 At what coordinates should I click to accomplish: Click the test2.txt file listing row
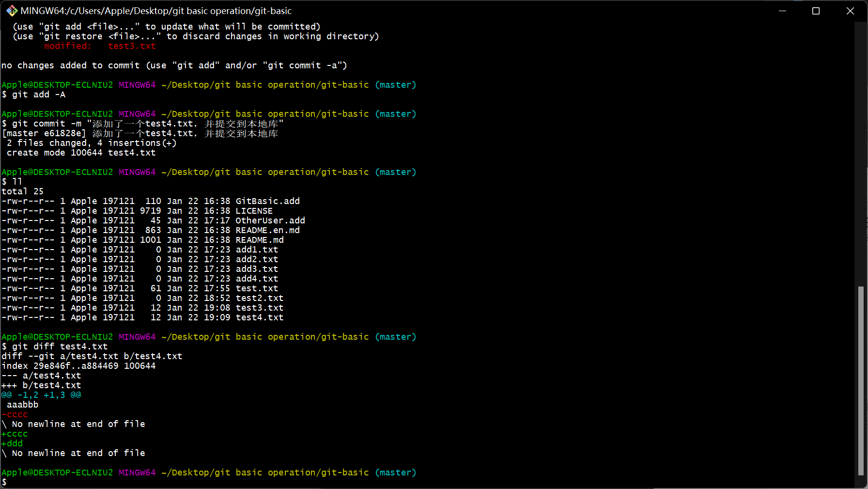[142, 298]
